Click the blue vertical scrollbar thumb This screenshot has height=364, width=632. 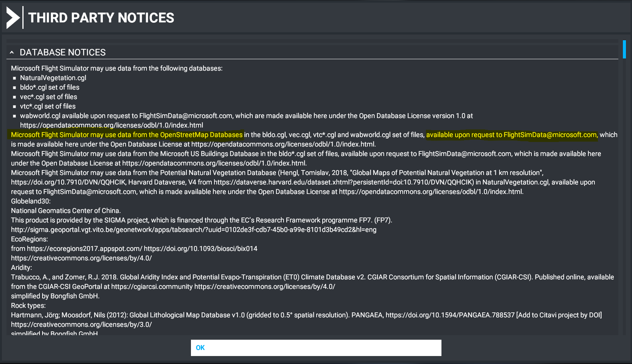624,49
